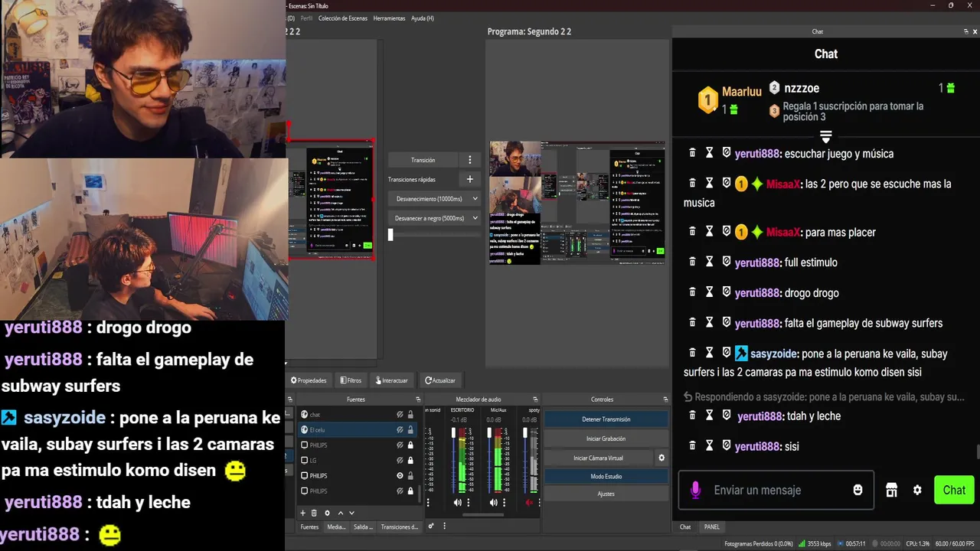Open ESCRITORIO audio channel three-dot menu
This screenshot has height=551, width=980.
(469, 502)
